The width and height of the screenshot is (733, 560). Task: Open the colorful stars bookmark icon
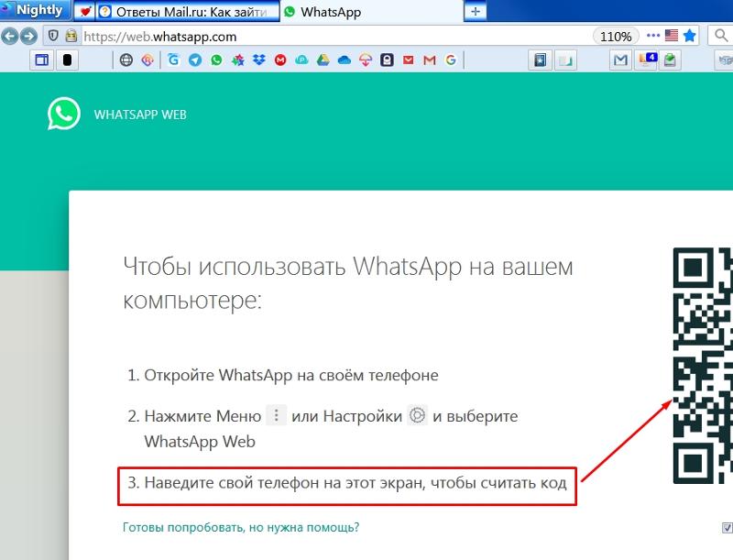pyautogui.click(x=238, y=60)
